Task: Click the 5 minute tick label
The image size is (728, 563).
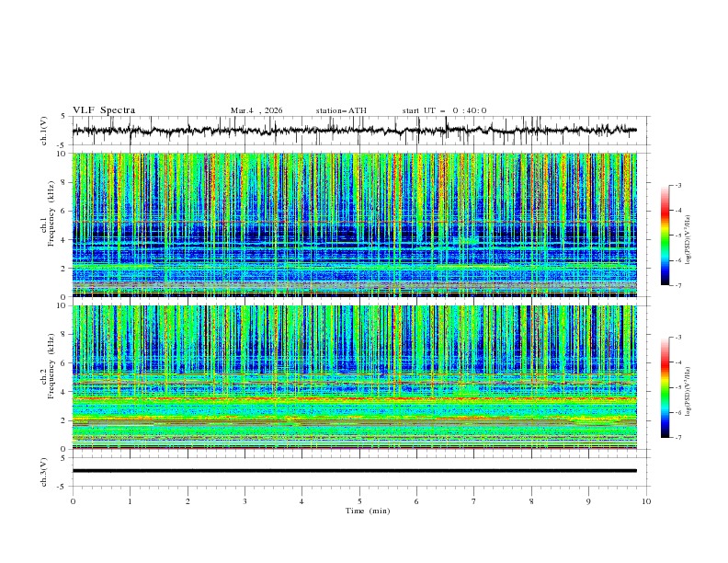Action: point(359,501)
